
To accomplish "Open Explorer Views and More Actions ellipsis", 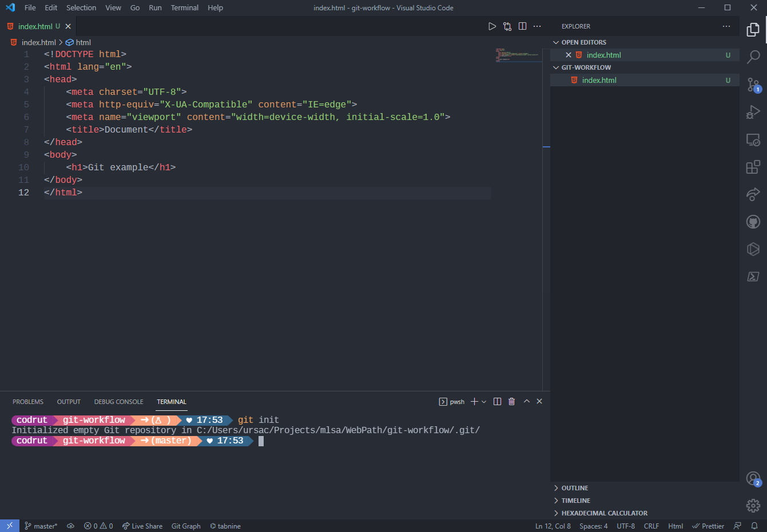I will tap(726, 26).
